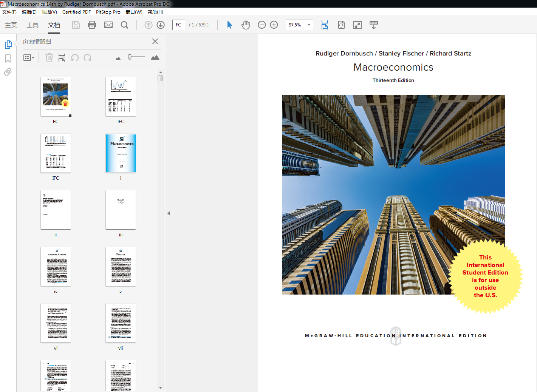This screenshot has height=392, width=537.
Task: Collapse the navigation pane arrow
Action: tap(169, 213)
